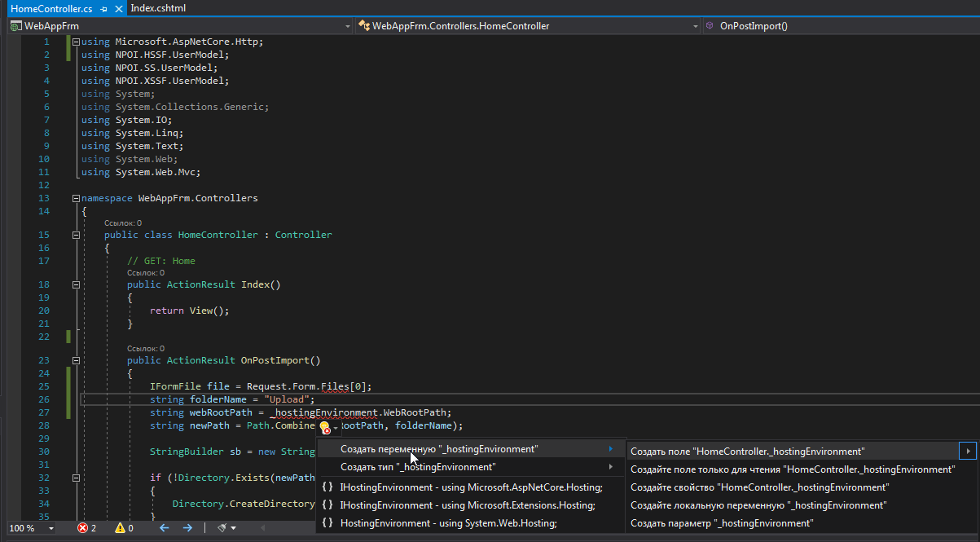Image resolution: width=980 pixels, height=542 pixels.
Task: Click the IFormFile type on line 25
Action: pos(175,386)
